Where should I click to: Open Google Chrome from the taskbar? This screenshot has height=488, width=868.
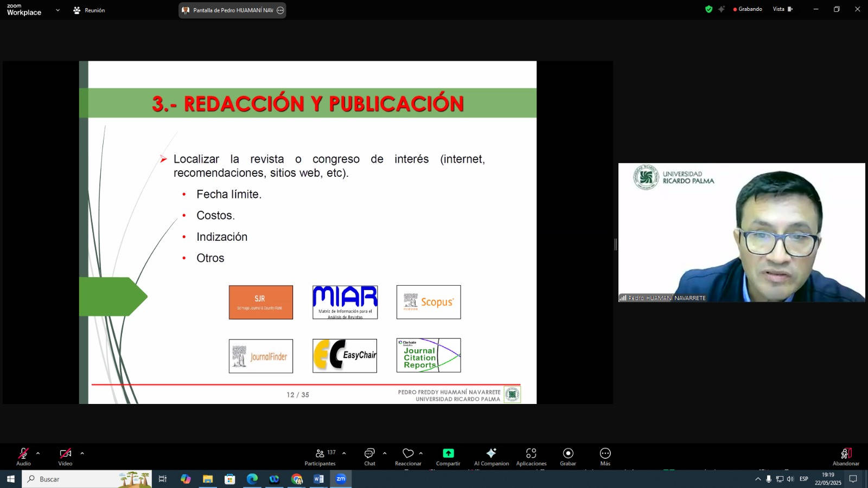297,479
